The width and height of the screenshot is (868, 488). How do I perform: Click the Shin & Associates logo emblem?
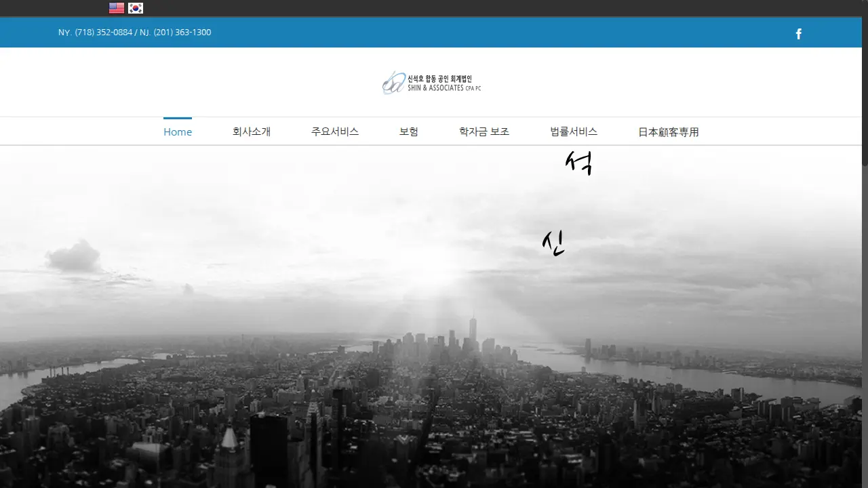pos(393,83)
